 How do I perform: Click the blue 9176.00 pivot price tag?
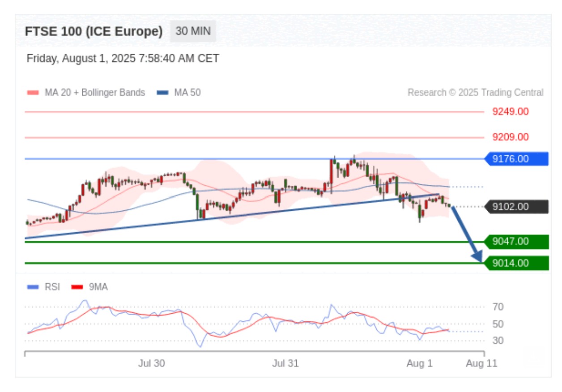coord(516,159)
